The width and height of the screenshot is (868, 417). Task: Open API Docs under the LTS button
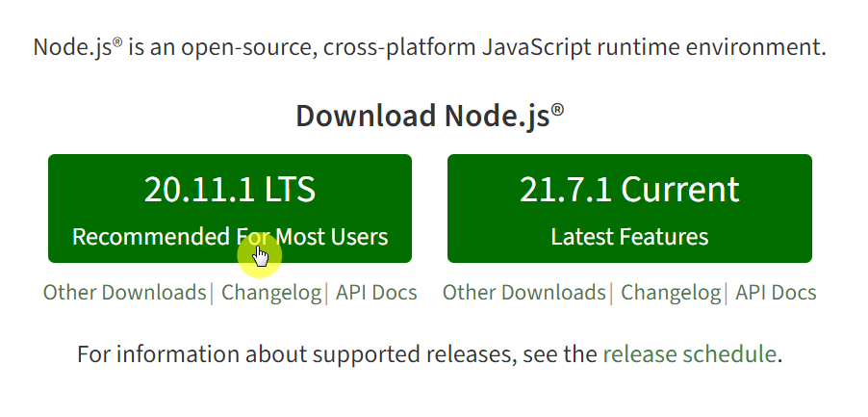[x=376, y=293]
